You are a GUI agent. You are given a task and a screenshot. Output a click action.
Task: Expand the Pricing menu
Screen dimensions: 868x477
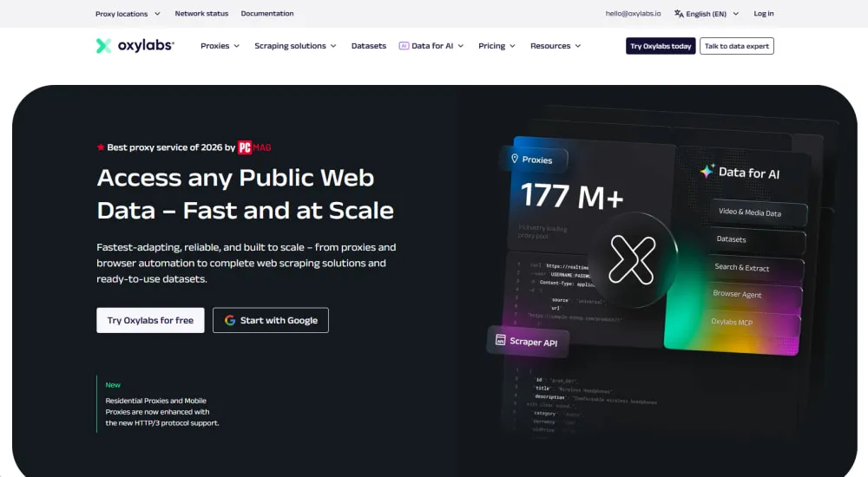[496, 46]
